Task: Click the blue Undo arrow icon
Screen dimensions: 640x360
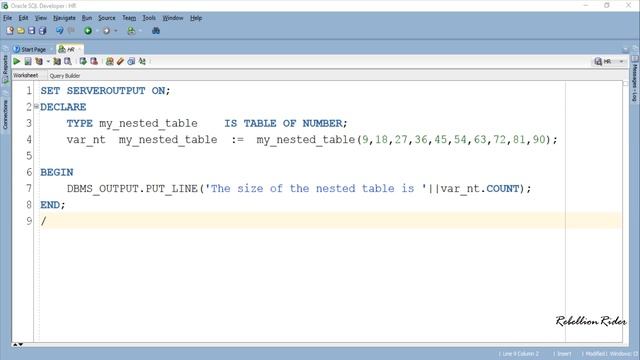Action: click(x=60, y=31)
